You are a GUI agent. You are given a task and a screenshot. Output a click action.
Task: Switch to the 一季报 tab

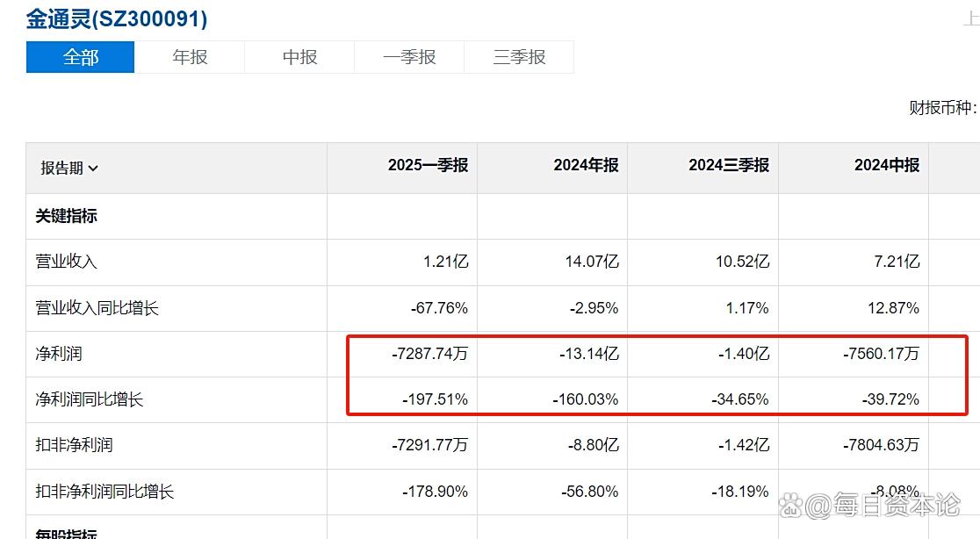click(409, 58)
